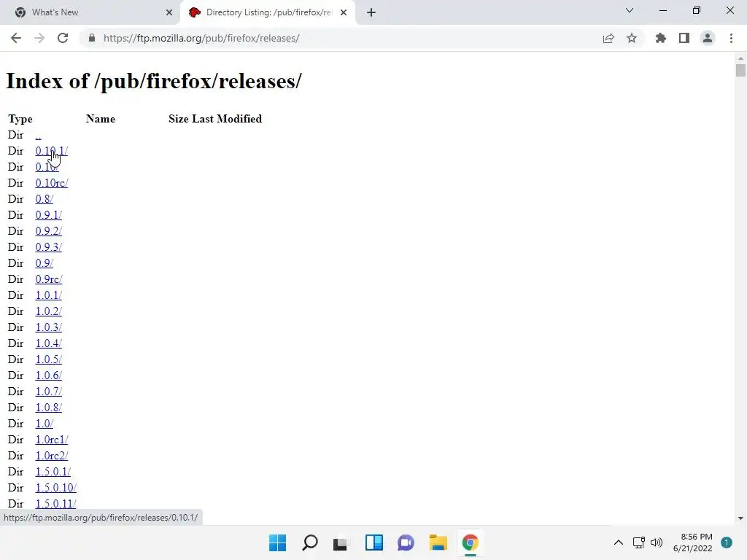Open the network status tray icon
The height and width of the screenshot is (560, 747).
pyautogui.click(x=639, y=542)
